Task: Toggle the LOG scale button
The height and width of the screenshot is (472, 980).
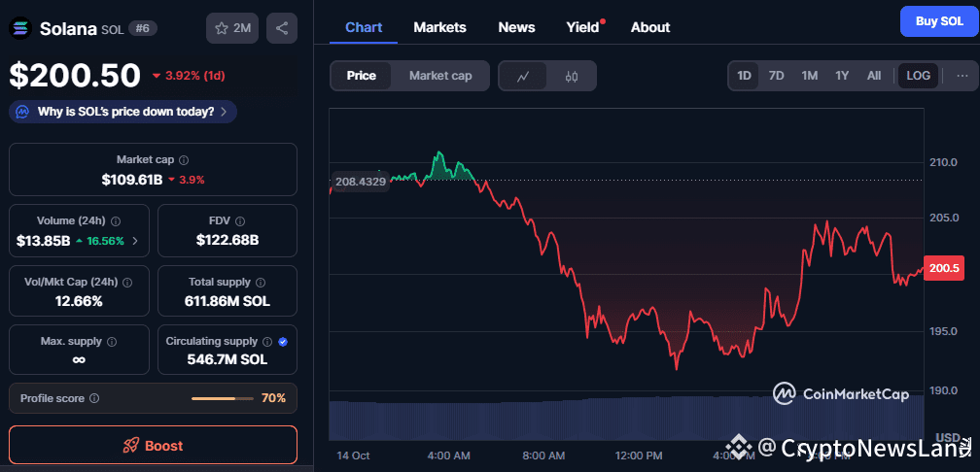Action: coord(918,76)
